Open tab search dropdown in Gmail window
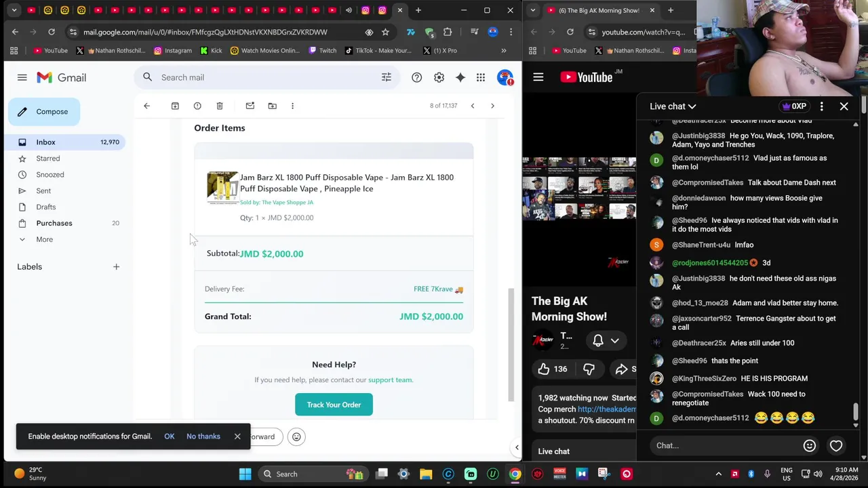The height and width of the screenshot is (488, 868). click(14, 10)
